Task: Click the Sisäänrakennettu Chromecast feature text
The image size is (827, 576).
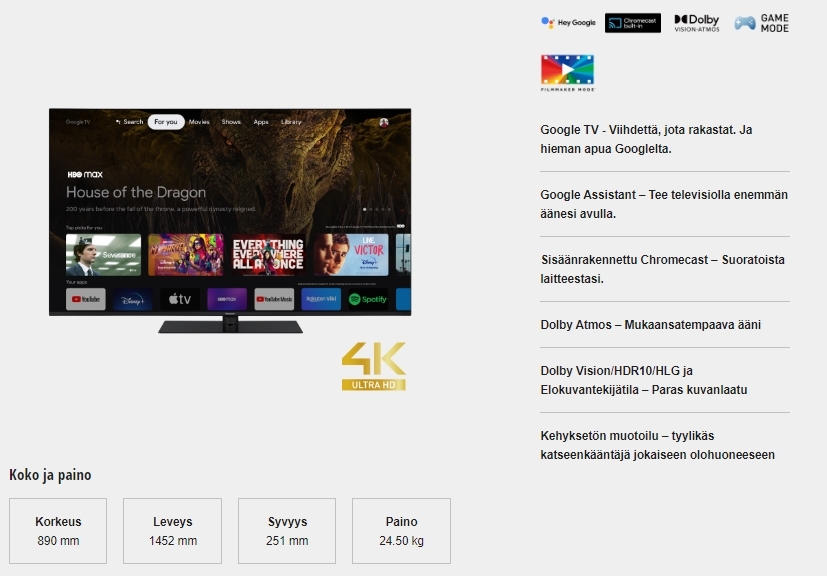Action: (662, 269)
